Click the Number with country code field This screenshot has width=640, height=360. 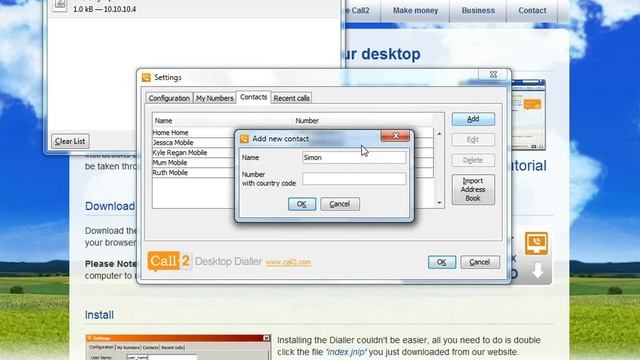(354, 178)
